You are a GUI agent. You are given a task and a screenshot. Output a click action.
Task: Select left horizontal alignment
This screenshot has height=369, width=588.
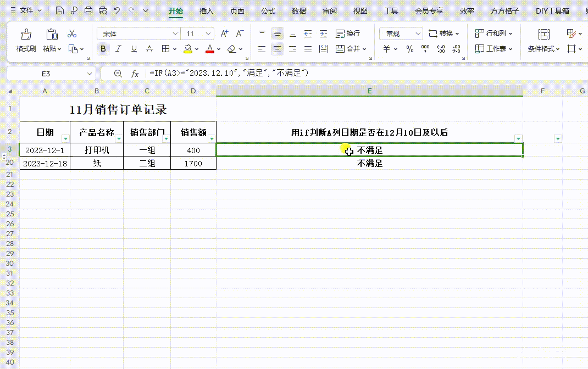tap(262, 49)
